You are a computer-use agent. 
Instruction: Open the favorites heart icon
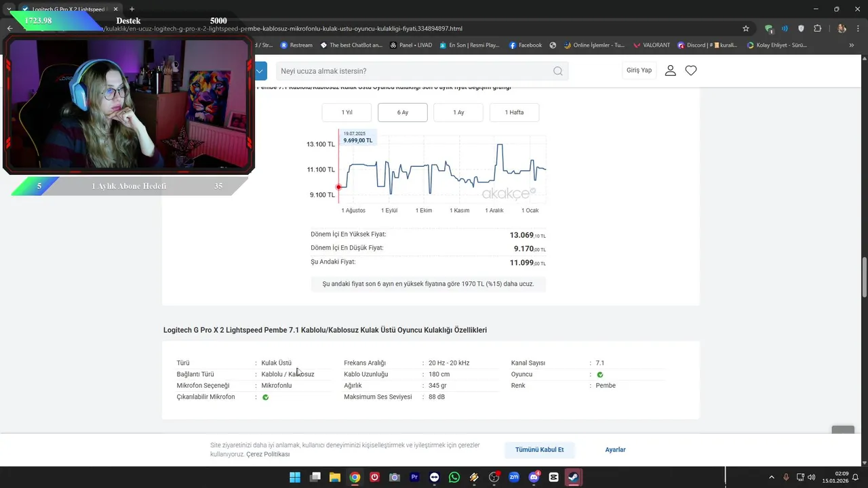pyautogui.click(x=691, y=70)
